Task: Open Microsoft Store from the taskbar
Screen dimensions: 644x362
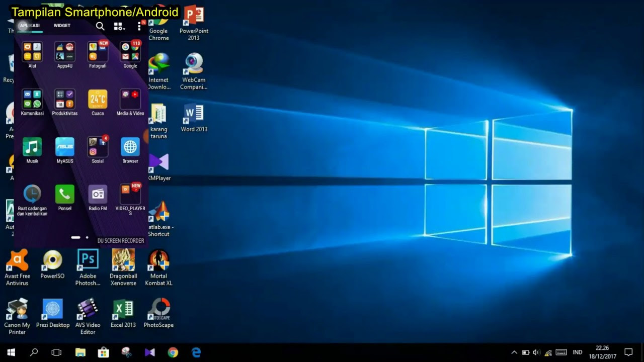Action: tap(104, 352)
